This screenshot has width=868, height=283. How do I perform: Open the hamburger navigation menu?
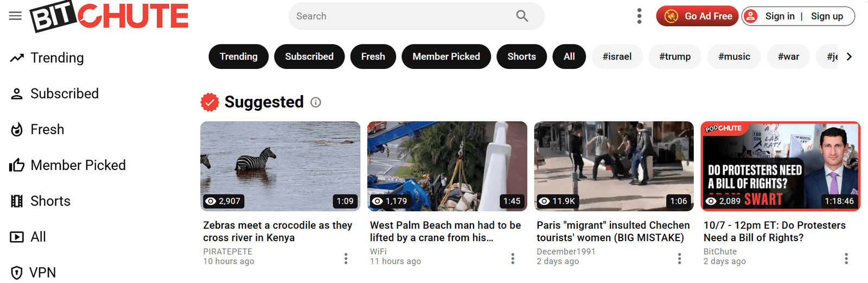[15, 16]
